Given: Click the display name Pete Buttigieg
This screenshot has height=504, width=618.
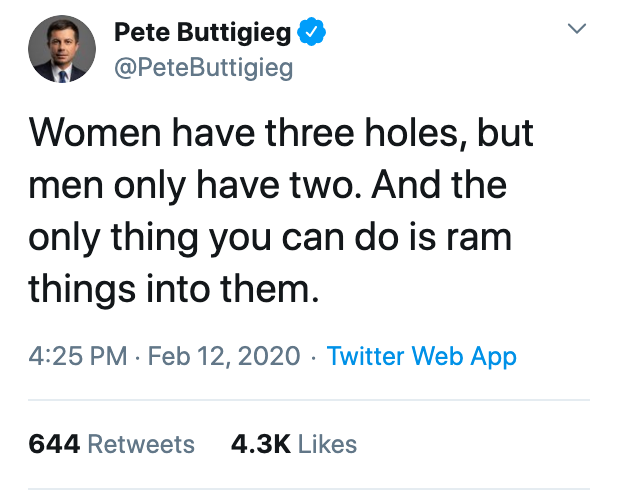Looking at the screenshot, I should point(203,33).
